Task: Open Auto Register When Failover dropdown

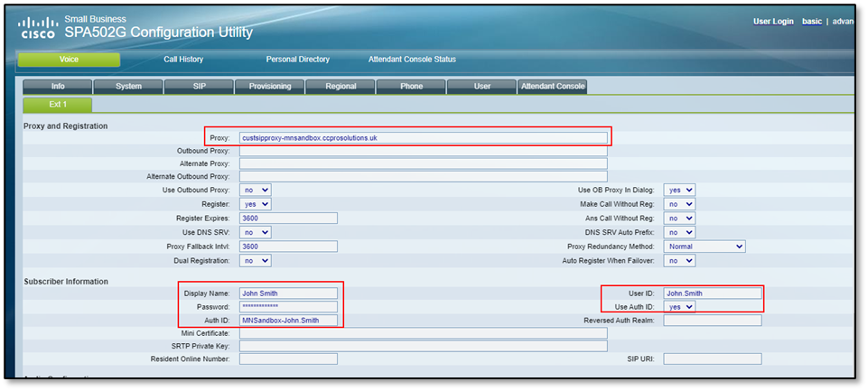Action: tap(680, 260)
